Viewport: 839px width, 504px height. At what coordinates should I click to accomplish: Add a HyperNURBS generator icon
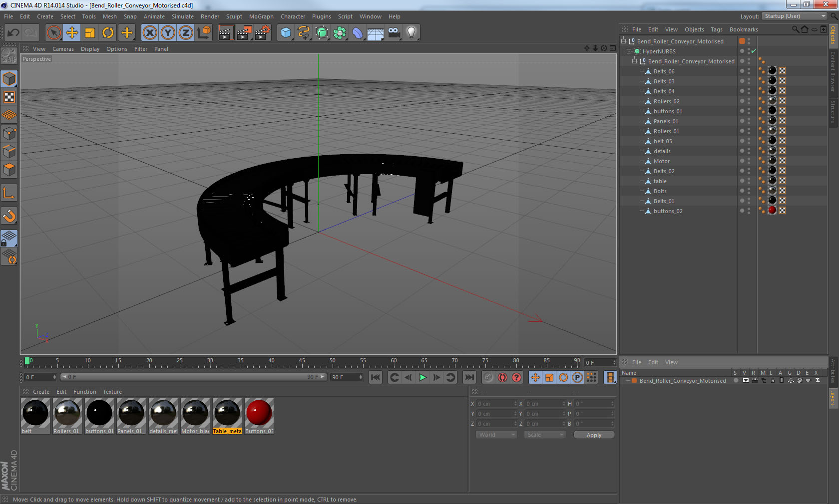pyautogui.click(x=322, y=33)
